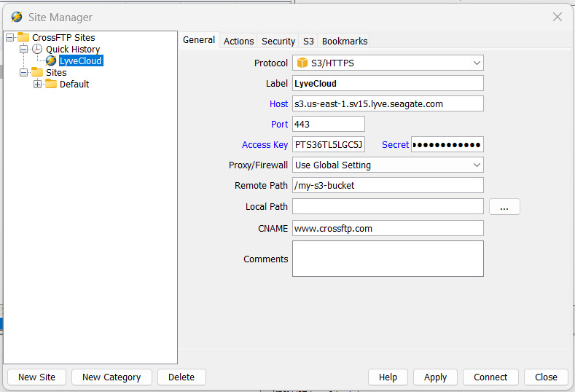
Task: Click the S3 box icon in Protocol field
Action: 302,63
